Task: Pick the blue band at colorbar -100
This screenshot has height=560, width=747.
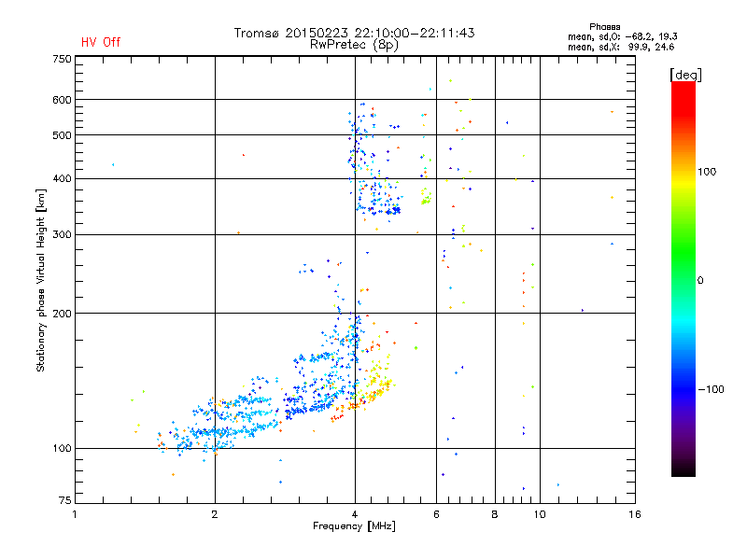Action: pyautogui.click(x=683, y=388)
